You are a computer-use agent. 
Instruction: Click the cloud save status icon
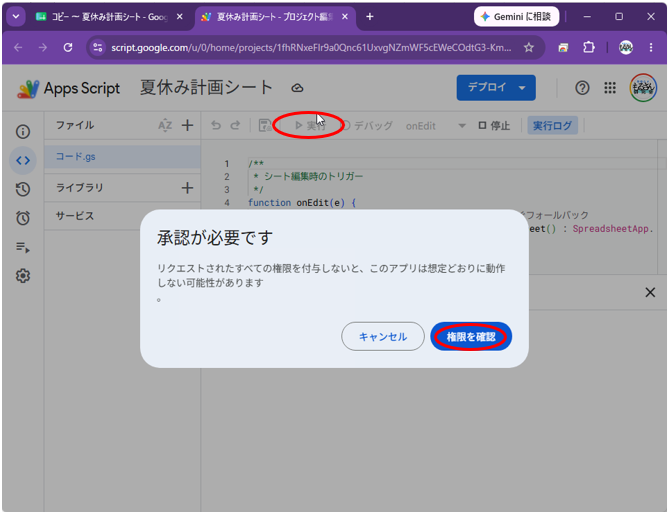click(x=297, y=88)
